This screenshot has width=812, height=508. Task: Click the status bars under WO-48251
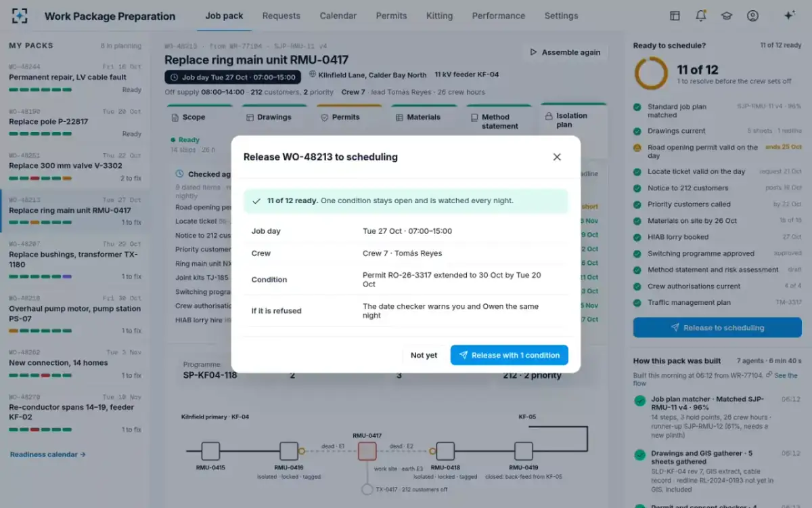coord(41,178)
